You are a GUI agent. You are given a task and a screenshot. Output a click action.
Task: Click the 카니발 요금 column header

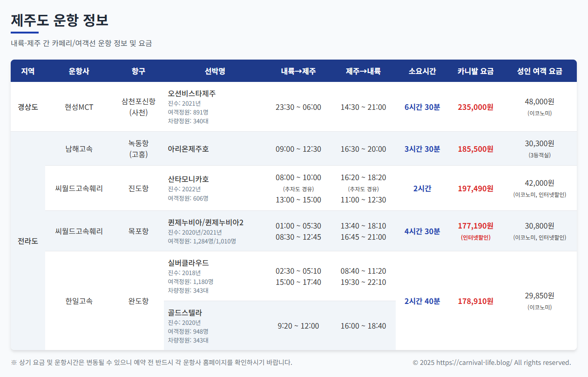475,71
